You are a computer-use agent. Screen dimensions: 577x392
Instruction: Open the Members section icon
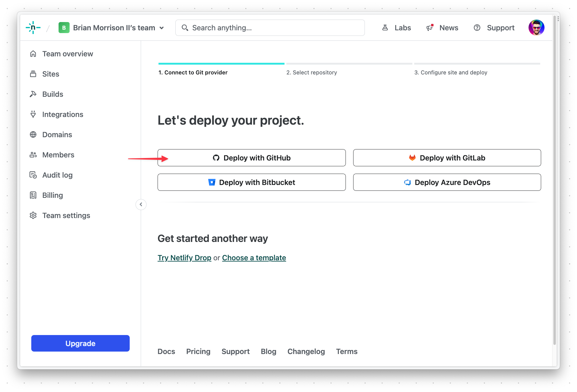[33, 155]
